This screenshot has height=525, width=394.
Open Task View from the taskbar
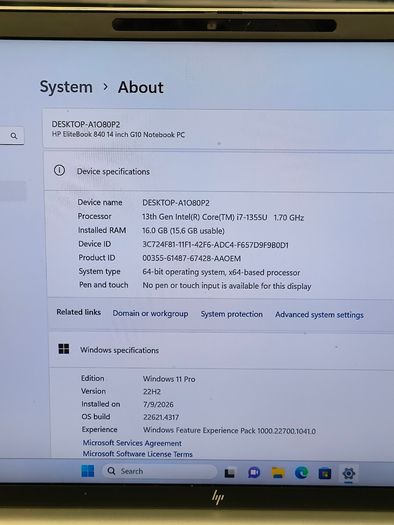click(x=230, y=472)
